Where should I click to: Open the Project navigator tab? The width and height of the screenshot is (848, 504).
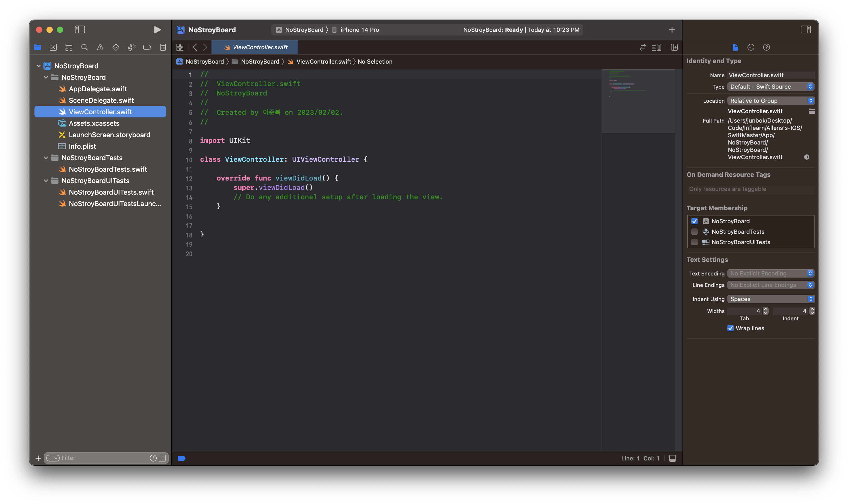pos(38,47)
